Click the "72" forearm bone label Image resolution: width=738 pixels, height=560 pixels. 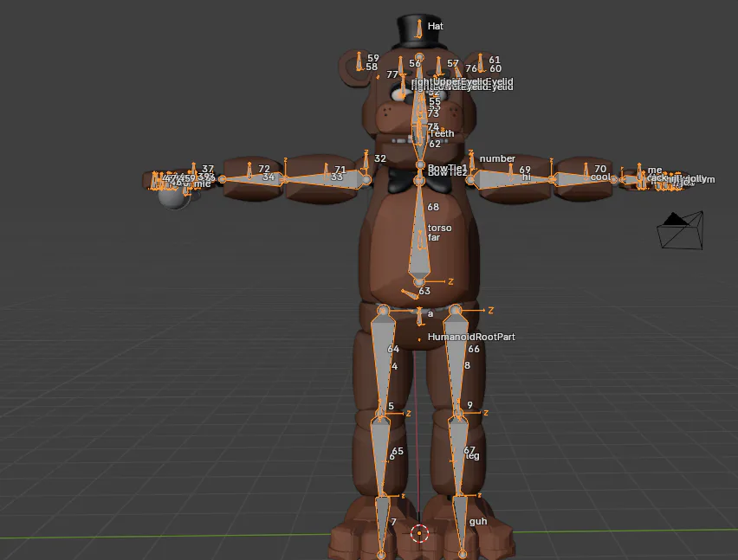[264, 168]
